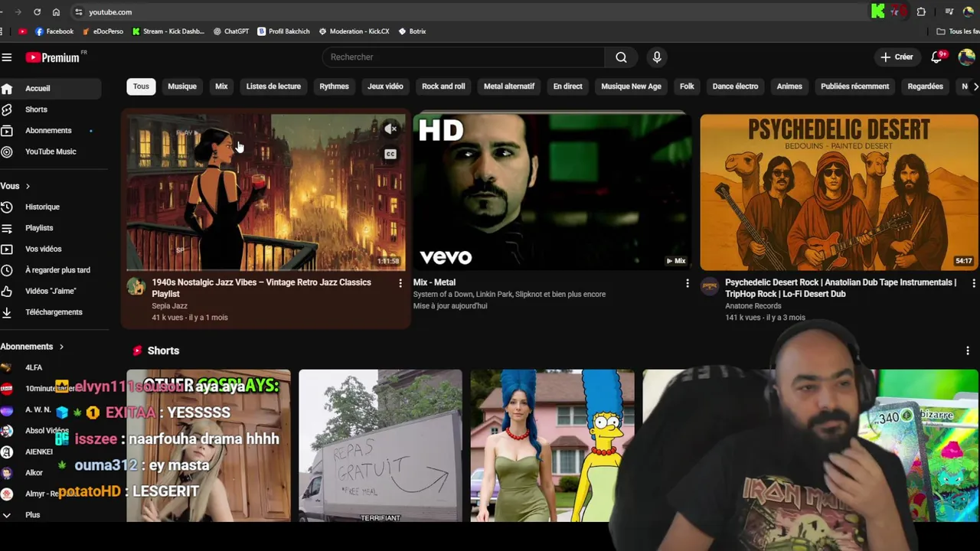
Task: Select the Tous filter chip
Action: click(141, 86)
